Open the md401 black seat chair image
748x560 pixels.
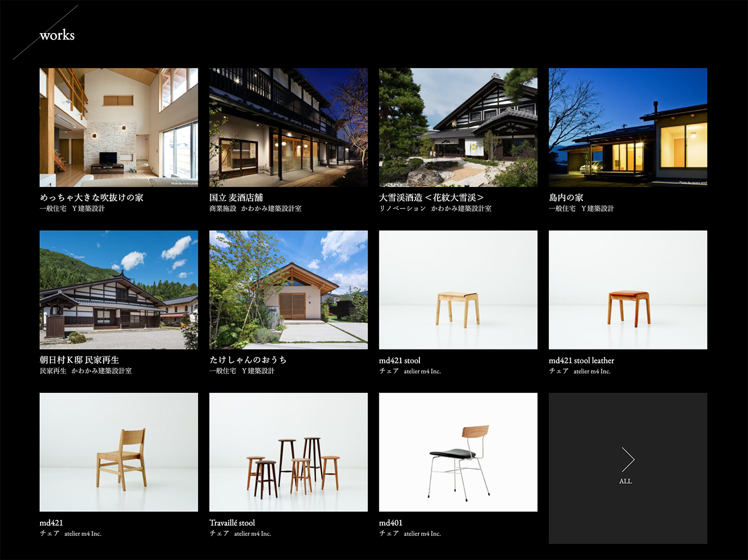[458, 452]
